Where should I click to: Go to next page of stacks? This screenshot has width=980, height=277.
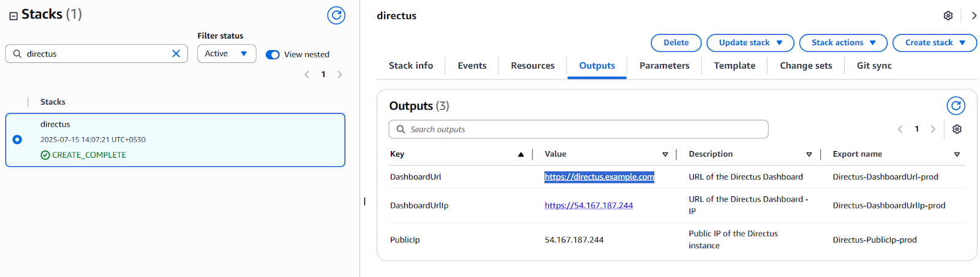(340, 75)
